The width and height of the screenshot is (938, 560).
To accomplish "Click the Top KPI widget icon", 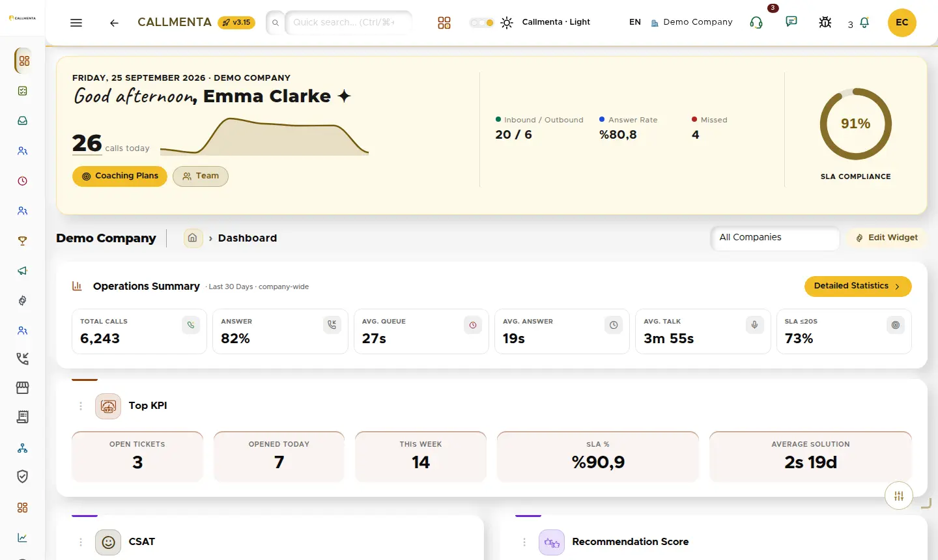I will click(x=108, y=406).
